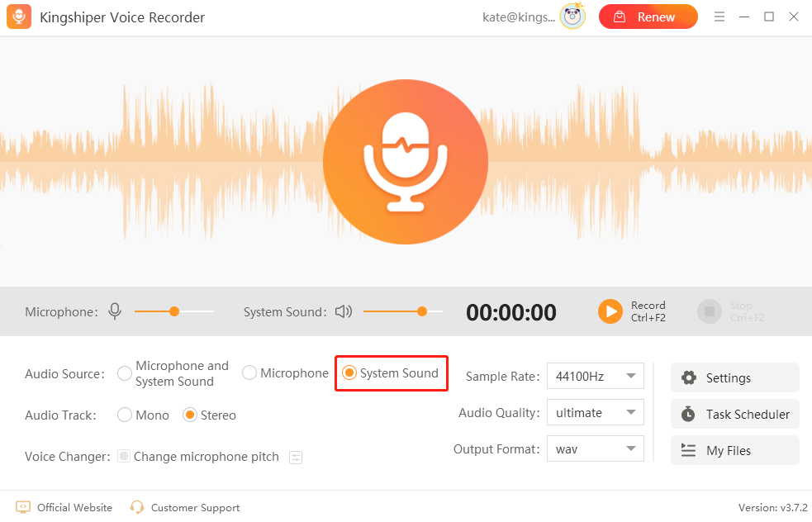Choose Mono audio track
812x522 pixels.
click(124, 415)
